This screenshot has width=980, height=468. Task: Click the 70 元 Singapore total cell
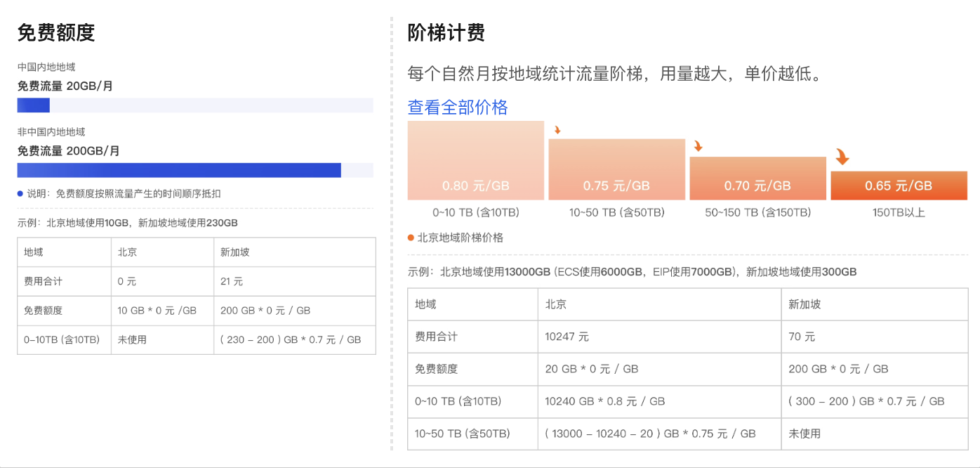point(802,337)
